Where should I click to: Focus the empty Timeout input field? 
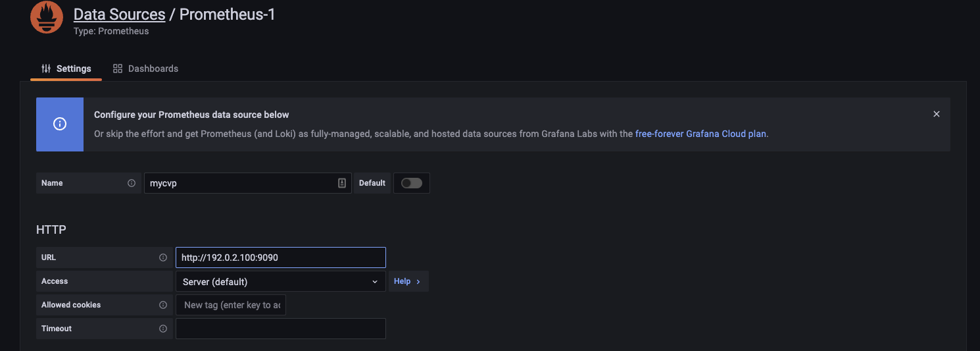(x=281, y=329)
